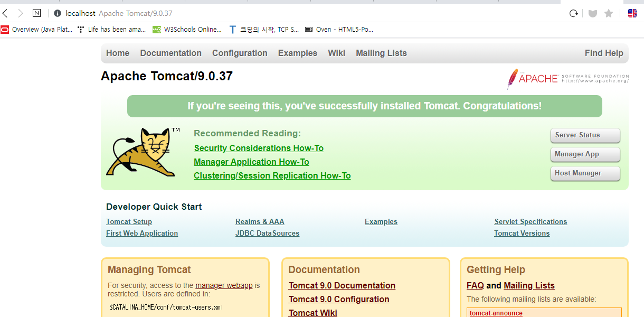Open the Servlet Specifications link
Screen dimensions: 644x317
[531, 221]
